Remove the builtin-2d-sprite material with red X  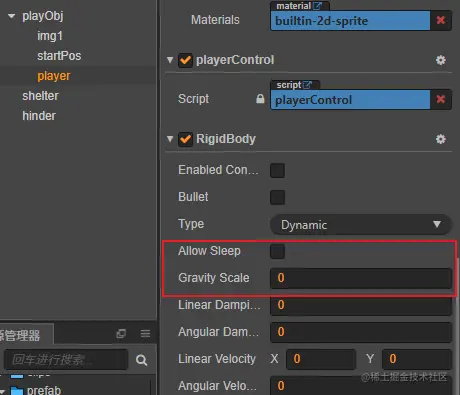[441, 20]
